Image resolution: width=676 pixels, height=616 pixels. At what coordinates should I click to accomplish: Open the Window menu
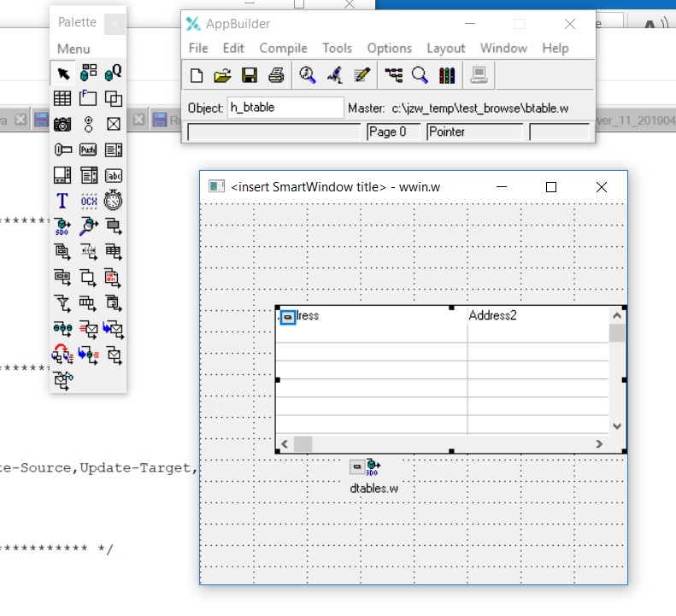(503, 48)
